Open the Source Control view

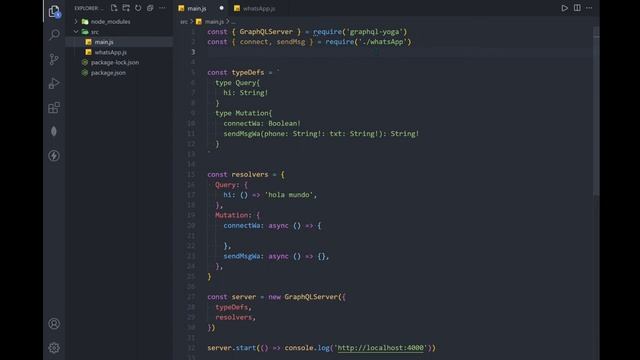point(54,59)
